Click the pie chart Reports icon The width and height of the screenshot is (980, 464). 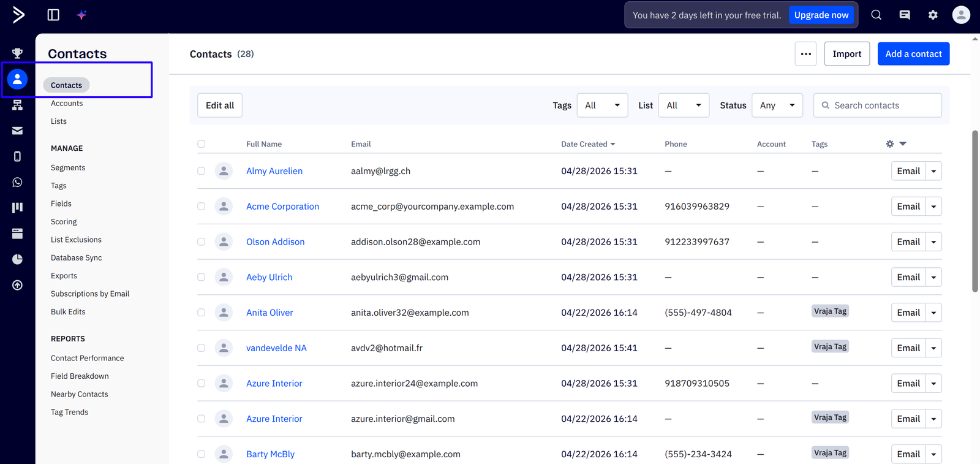point(17,259)
